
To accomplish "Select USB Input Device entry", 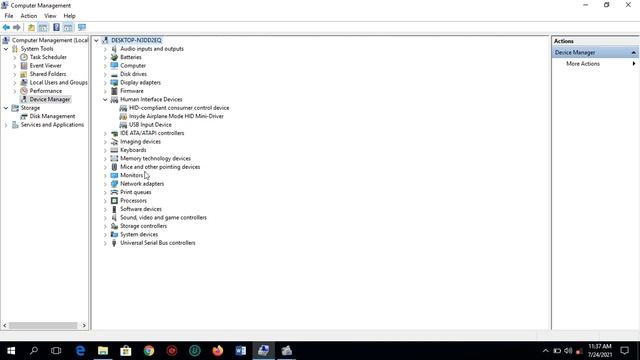I will point(150,125).
